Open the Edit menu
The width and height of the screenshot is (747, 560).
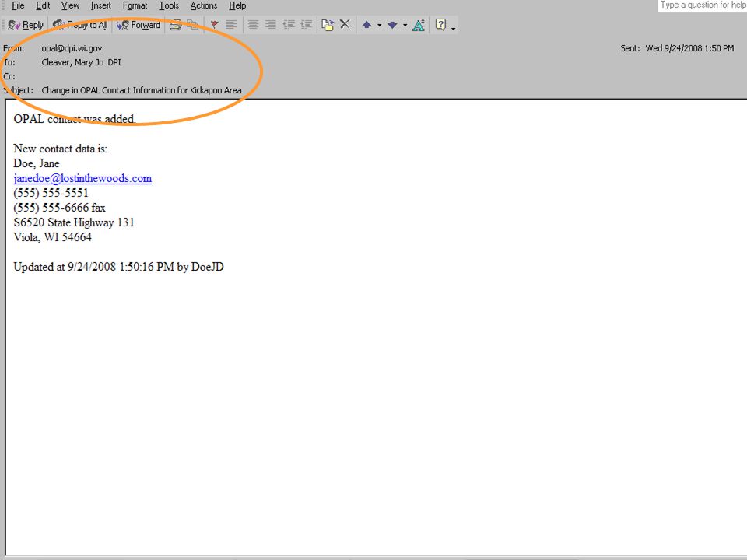(x=43, y=5)
